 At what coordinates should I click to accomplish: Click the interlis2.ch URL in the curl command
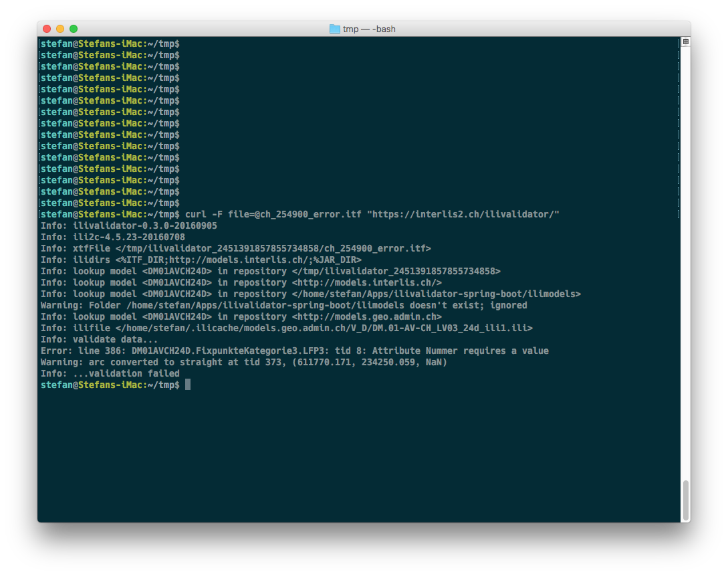[463, 214]
